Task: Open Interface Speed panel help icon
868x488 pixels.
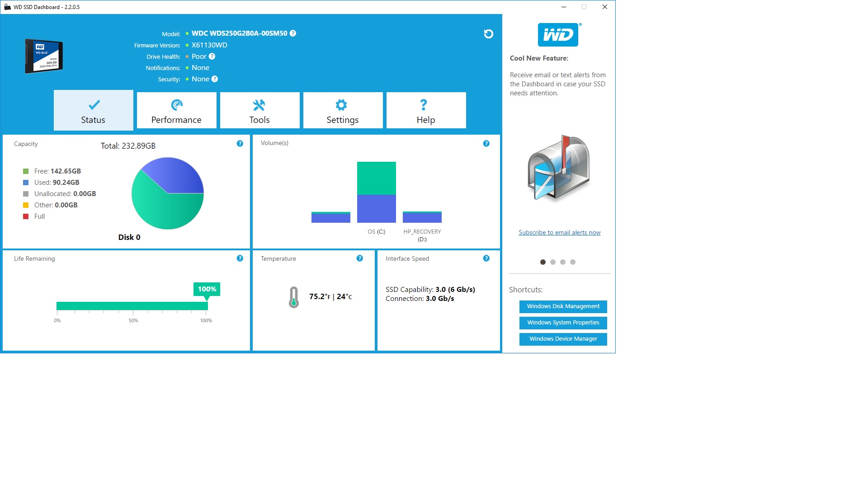Action: [486, 258]
